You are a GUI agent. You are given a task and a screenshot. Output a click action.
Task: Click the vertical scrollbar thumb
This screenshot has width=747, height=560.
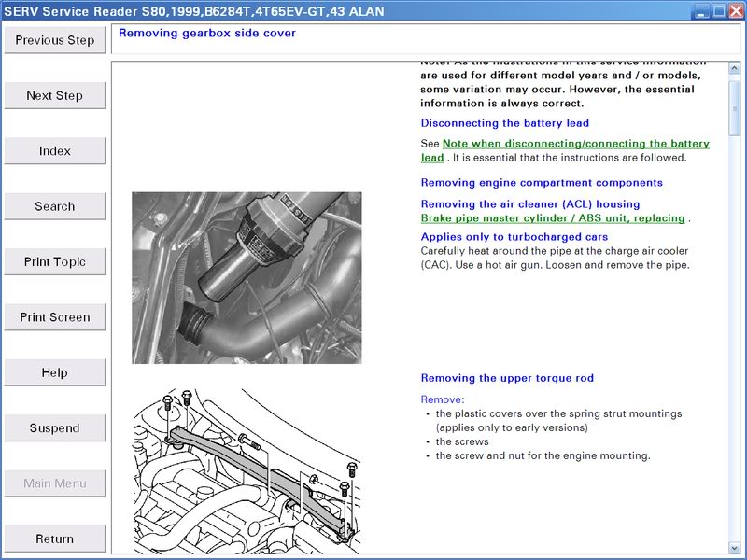(734, 108)
